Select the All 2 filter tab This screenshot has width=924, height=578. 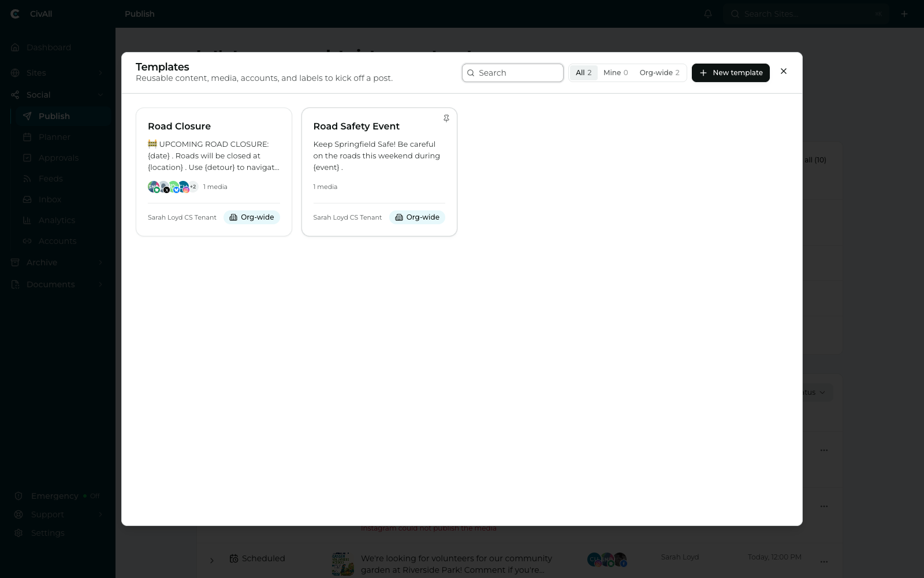[x=583, y=73]
